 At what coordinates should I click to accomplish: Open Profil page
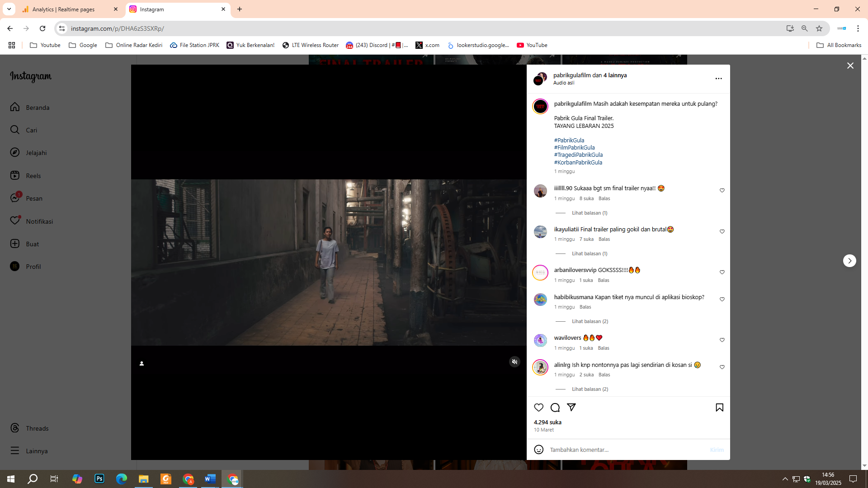click(25, 266)
